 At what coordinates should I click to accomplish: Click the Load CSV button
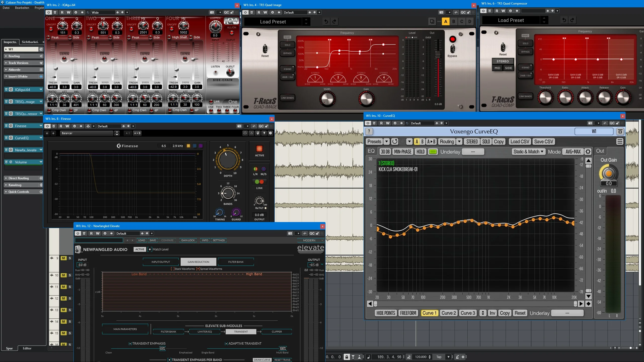pyautogui.click(x=520, y=141)
